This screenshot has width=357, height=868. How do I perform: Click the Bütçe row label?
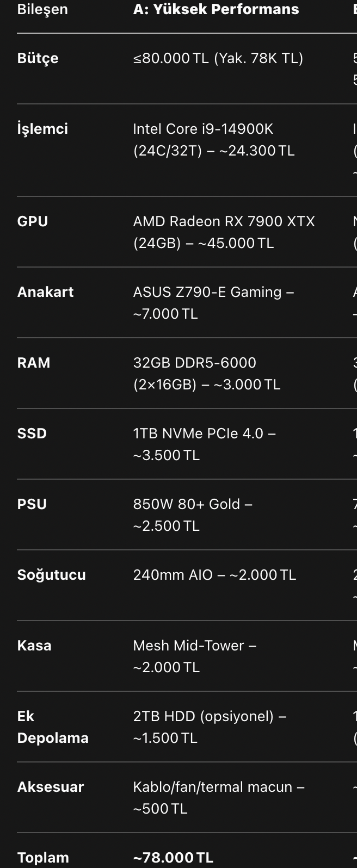38,59
